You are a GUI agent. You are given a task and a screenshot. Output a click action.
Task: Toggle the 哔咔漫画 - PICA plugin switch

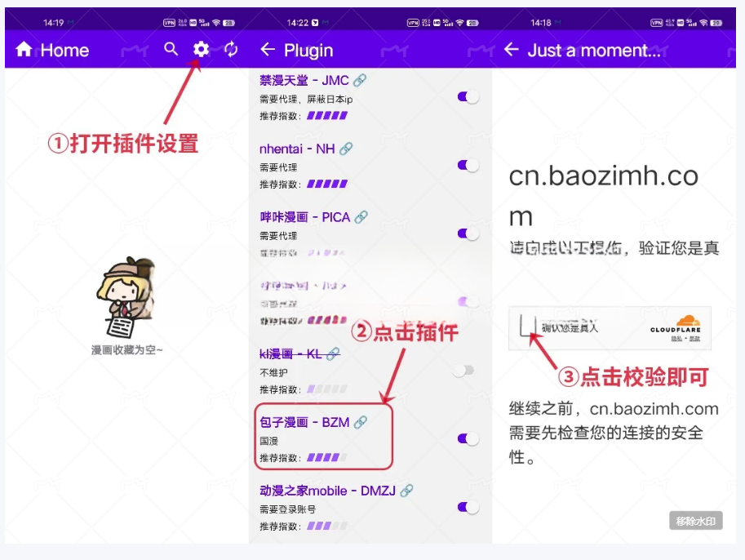468,234
